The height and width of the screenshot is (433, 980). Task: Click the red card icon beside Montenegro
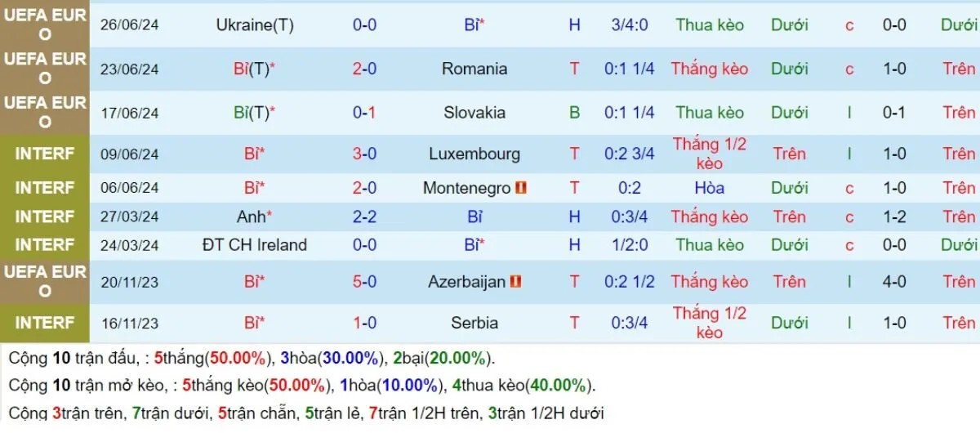click(x=522, y=188)
